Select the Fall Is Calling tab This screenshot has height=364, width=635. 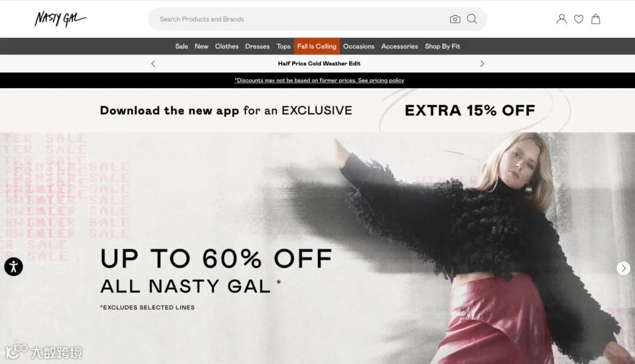pos(317,46)
